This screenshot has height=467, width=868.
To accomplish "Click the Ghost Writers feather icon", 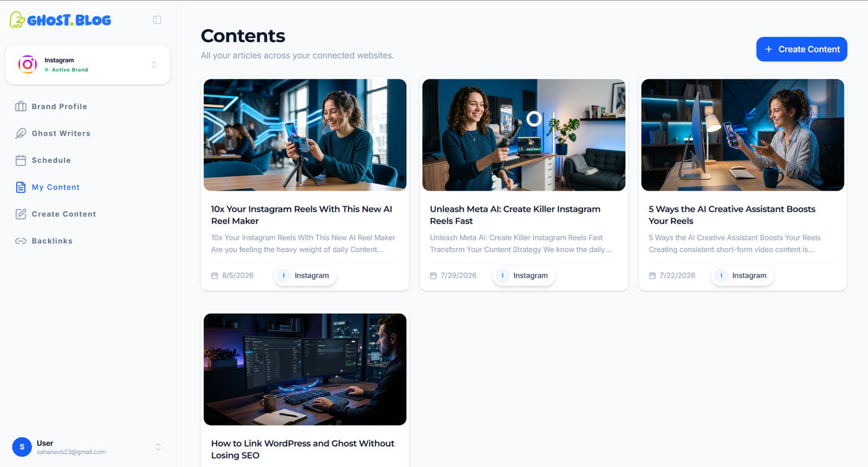I will (x=20, y=133).
